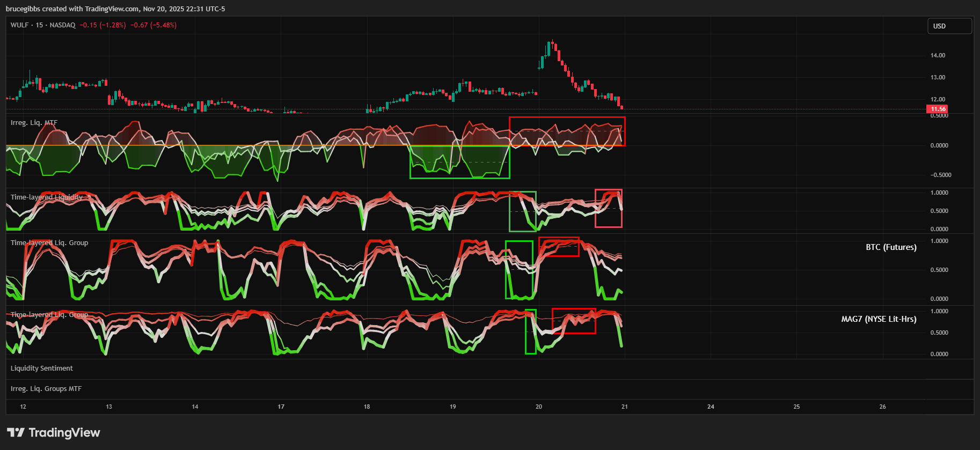
Task: Click the orange zero line in Irreg. Liq. pane
Action: 215,145
